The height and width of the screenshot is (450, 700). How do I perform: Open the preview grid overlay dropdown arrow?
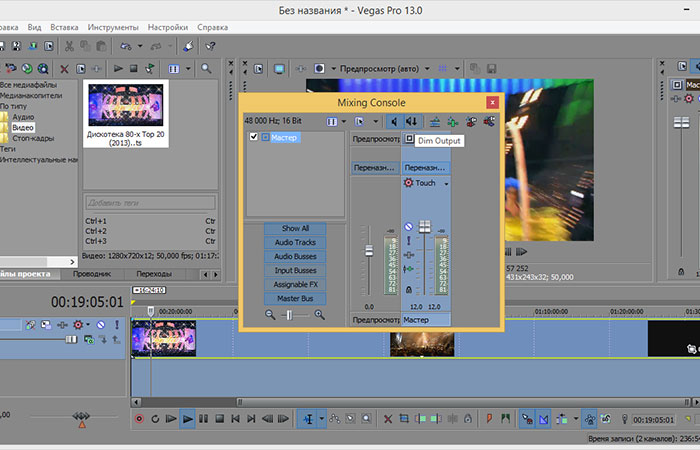click(x=457, y=69)
